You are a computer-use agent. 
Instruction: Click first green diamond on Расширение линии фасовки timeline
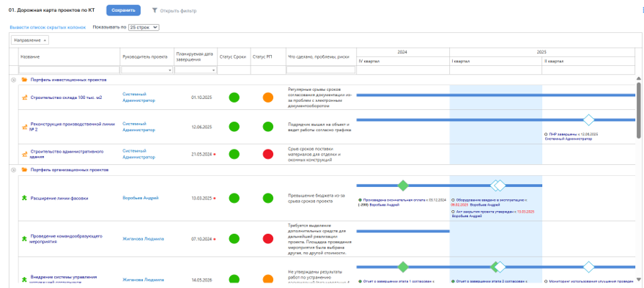click(403, 185)
